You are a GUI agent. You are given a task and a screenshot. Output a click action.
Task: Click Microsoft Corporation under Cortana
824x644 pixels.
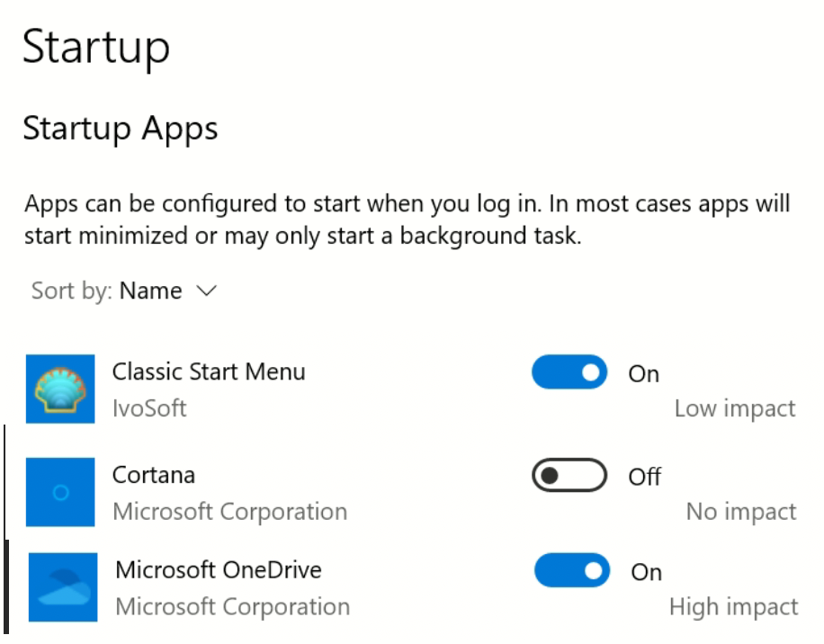[229, 512]
